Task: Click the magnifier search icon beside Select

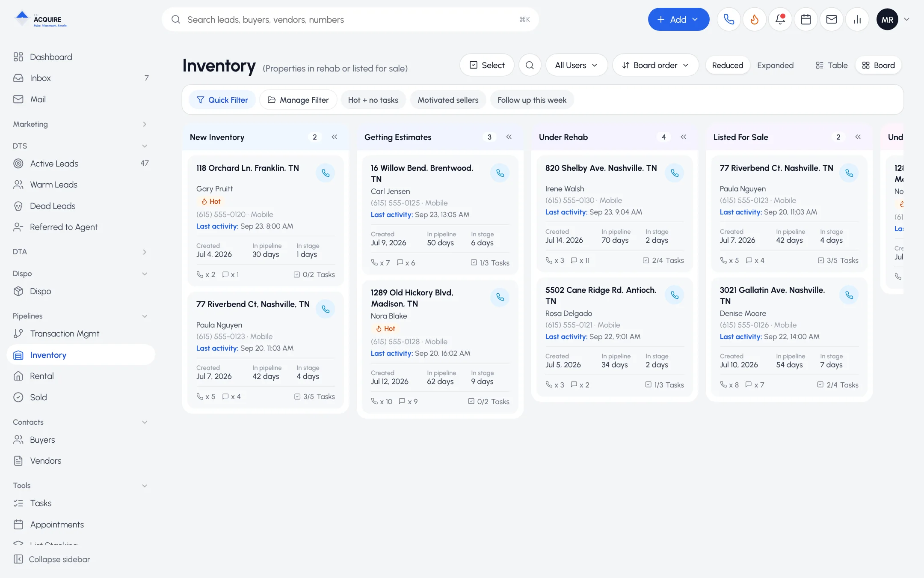Action: coord(530,65)
